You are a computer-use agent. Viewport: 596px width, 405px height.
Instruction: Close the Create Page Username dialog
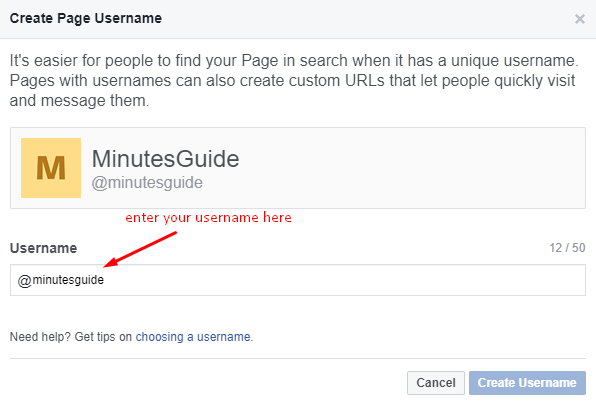(x=579, y=19)
